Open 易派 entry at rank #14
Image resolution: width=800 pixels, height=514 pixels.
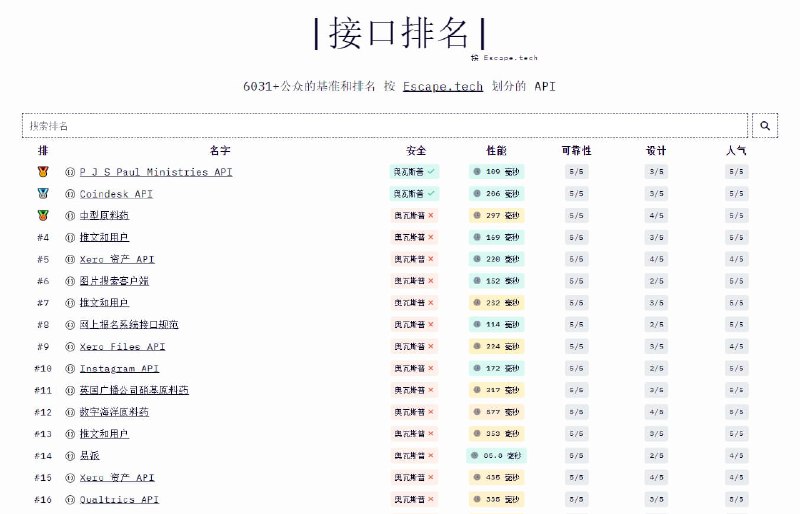point(89,456)
